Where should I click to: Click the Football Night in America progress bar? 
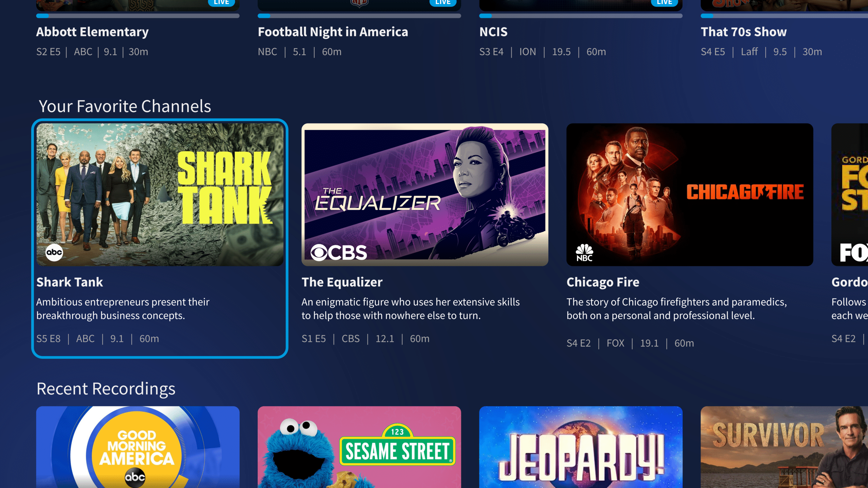[359, 16]
